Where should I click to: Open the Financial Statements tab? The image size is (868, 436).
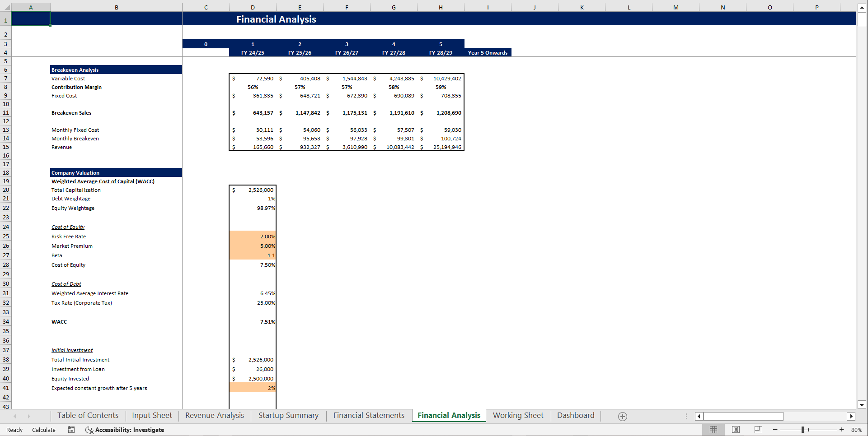[x=368, y=415]
